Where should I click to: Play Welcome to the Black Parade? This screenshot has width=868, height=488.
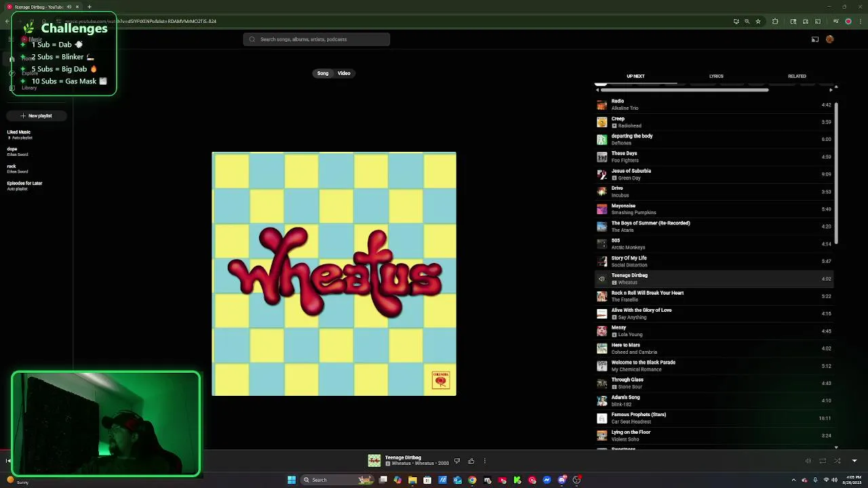713,366
